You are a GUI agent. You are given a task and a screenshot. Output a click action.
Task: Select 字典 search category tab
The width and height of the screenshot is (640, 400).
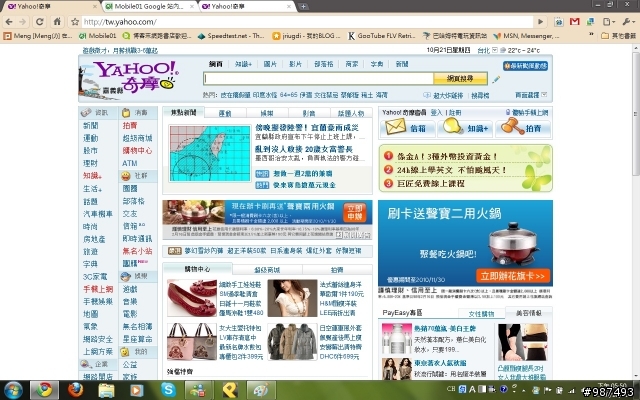pyautogui.click(x=377, y=64)
